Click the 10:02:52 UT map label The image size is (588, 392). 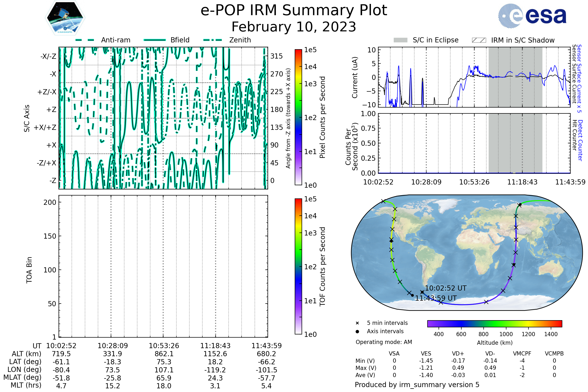[446, 288]
